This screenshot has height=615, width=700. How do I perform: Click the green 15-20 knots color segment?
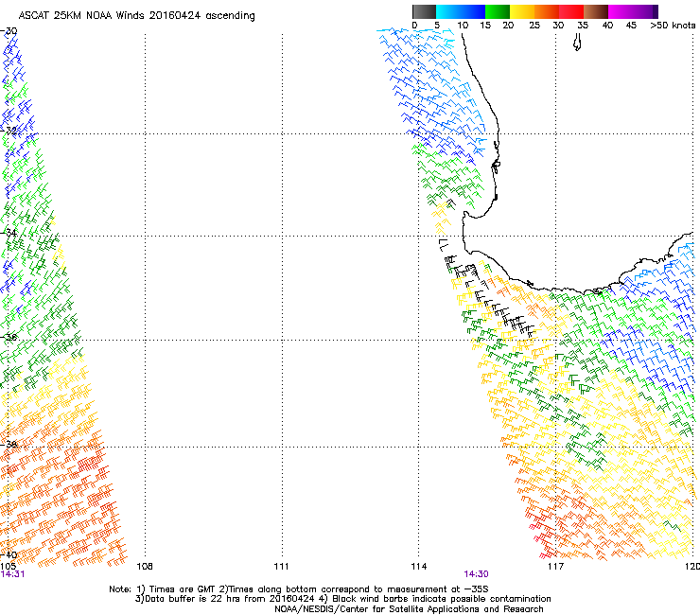(x=498, y=11)
